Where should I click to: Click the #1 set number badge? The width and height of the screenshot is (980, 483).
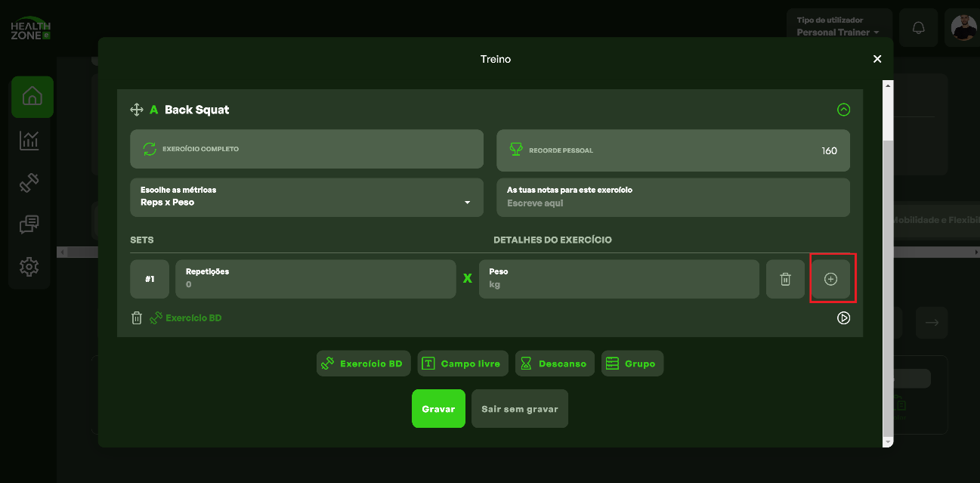point(150,279)
